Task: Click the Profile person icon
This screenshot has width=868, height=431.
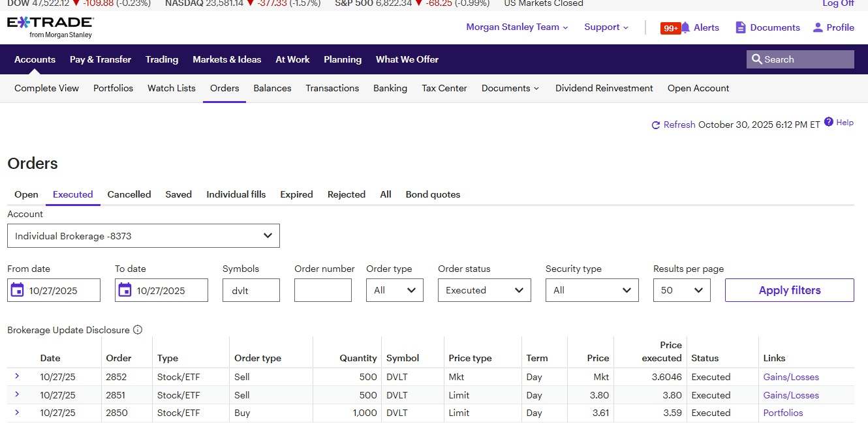Action: click(818, 27)
